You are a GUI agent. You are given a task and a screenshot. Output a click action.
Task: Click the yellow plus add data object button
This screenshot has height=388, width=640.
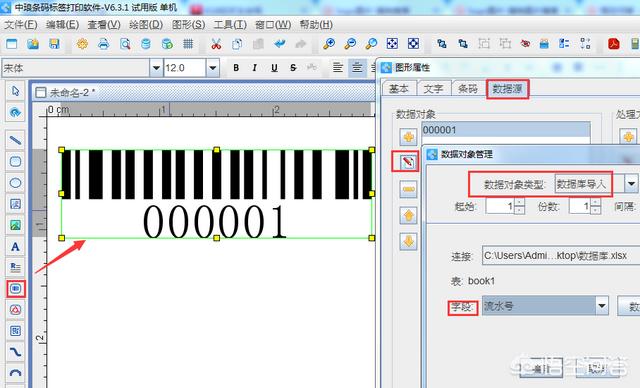pyautogui.click(x=408, y=137)
